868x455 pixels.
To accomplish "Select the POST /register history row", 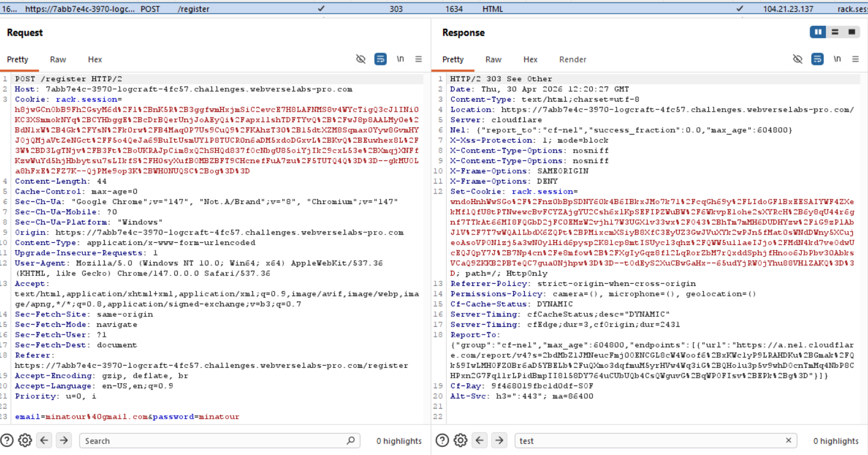I will (x=434, y=9).
